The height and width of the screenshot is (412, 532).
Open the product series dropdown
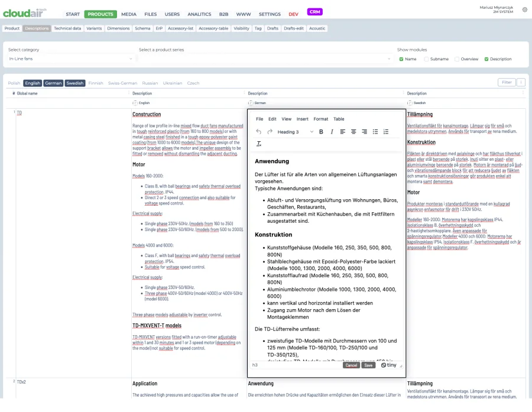click(265, 59)
